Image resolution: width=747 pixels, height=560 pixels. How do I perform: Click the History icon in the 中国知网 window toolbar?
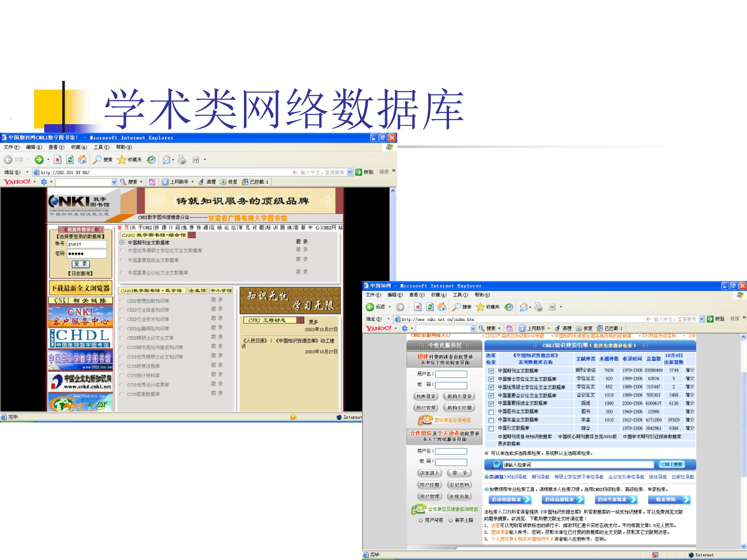tap(509, 307)
